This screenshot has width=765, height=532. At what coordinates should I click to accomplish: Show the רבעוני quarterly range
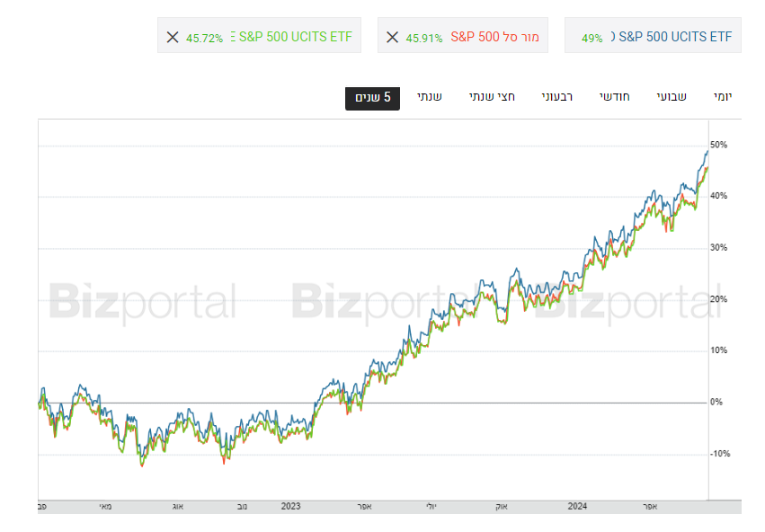[556, 96]
